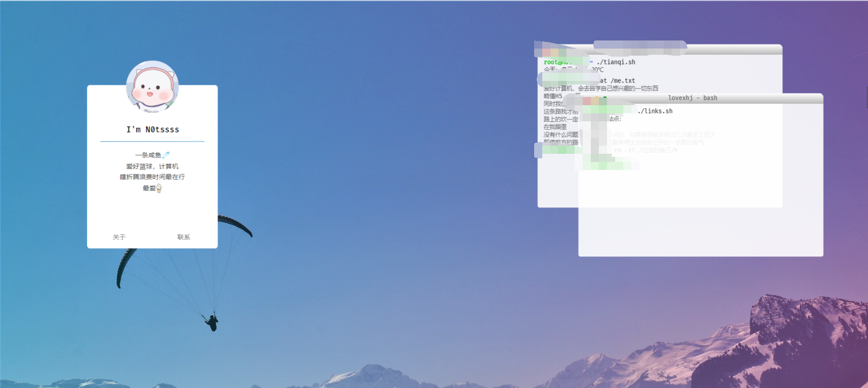
Task: Click the paraglider pilot in the background
Action: coord(212,322)
